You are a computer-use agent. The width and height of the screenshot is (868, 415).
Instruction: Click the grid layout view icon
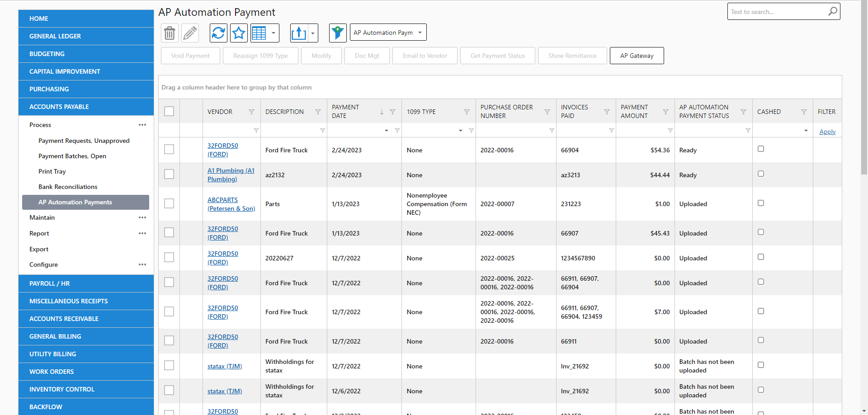[261, 33]
